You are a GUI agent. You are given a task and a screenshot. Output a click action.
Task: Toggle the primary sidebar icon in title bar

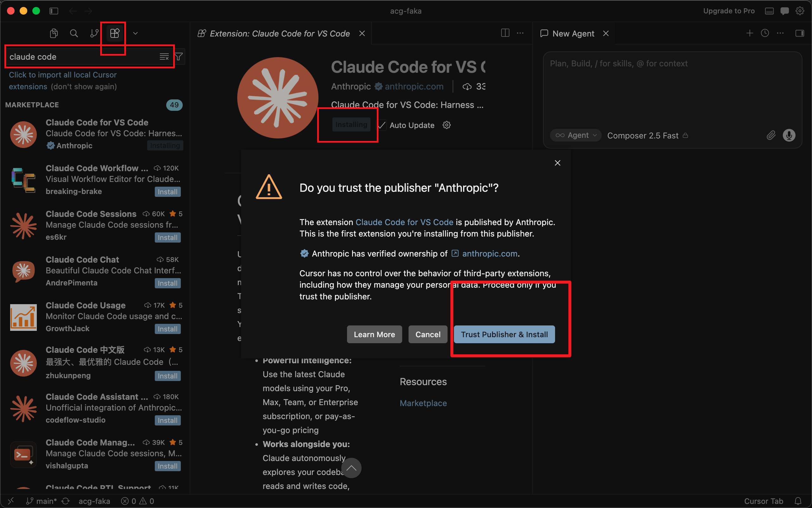(x=54, y=11)
